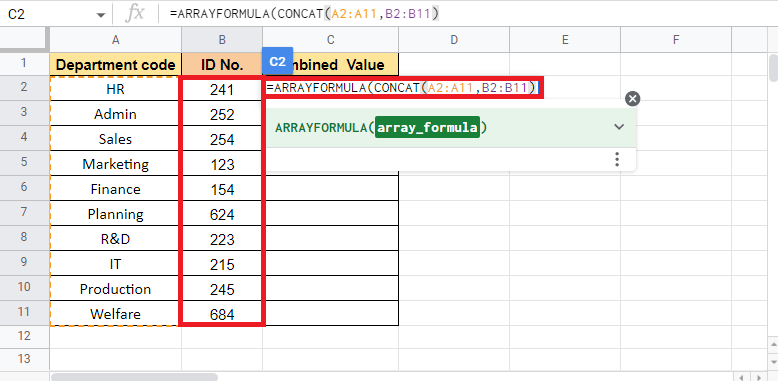Select the R&D cell
The image size is (778, 381).
116,239
